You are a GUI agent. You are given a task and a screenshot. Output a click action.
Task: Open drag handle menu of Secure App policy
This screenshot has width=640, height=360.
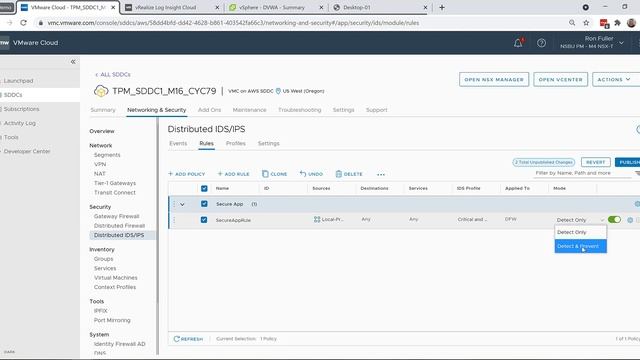pos(174,204)
